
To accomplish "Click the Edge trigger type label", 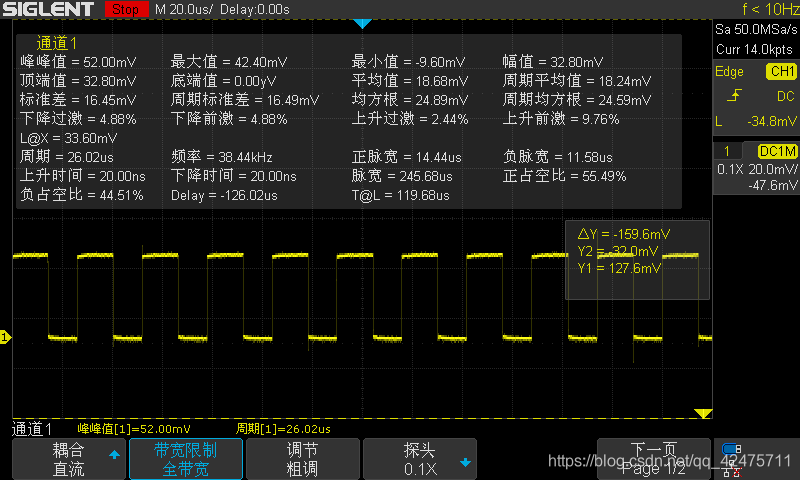I will 729,71.
